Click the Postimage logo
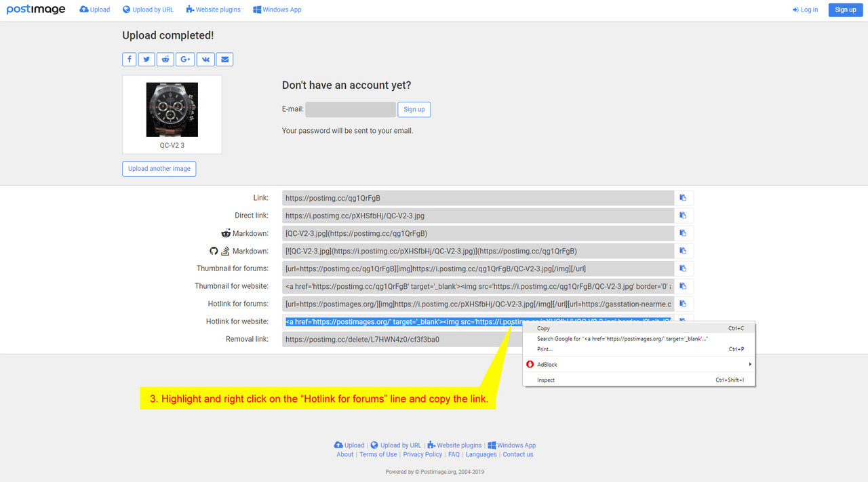The image size is (868, 482). [x=36, y=9]
